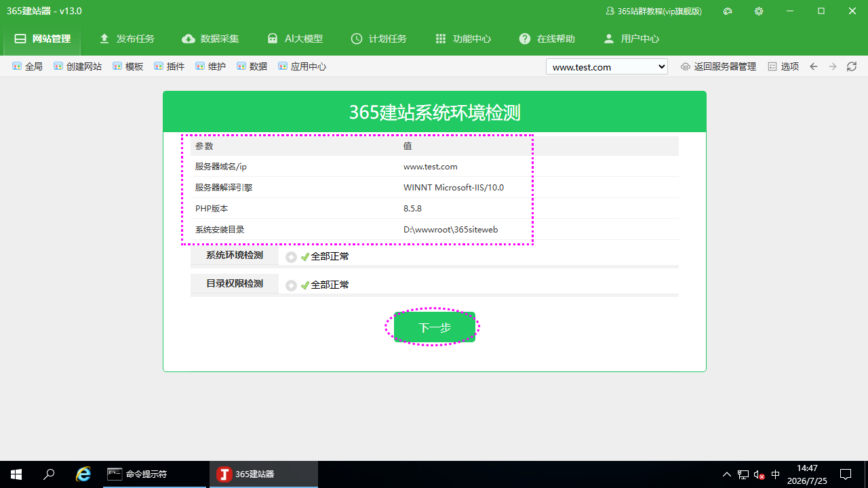
Task: Expand the 目录权限检测 plus icon
Action: (291, 285)
